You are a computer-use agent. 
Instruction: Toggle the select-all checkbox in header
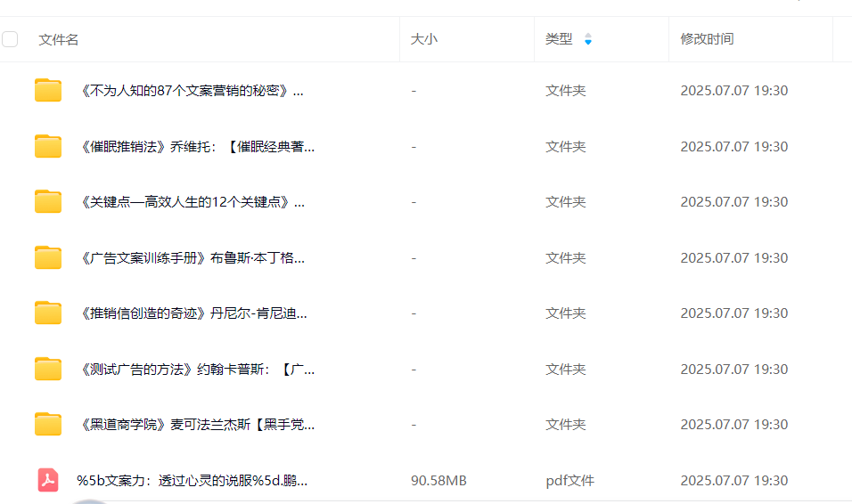[10, 39]
